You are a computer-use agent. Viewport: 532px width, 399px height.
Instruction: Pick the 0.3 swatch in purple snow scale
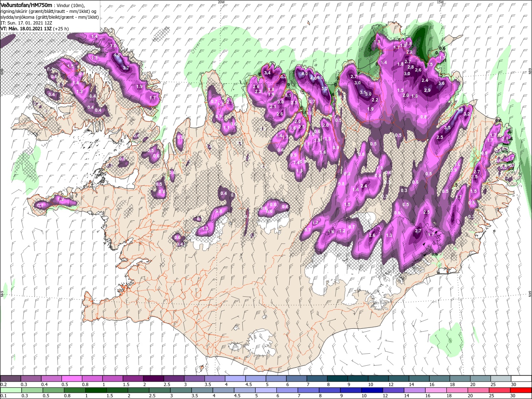pyautogui.click(x=31, y=379)
